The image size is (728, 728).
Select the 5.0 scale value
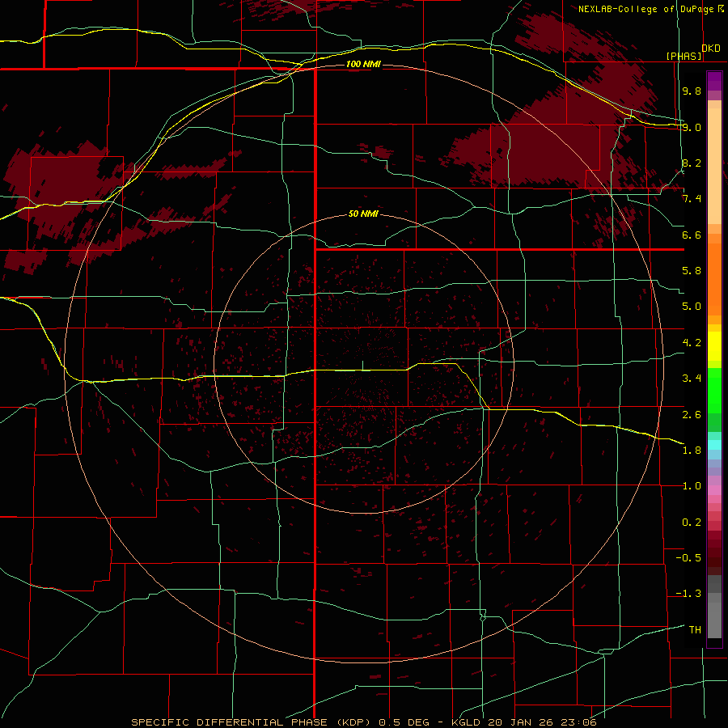click(x=692, y=307)
